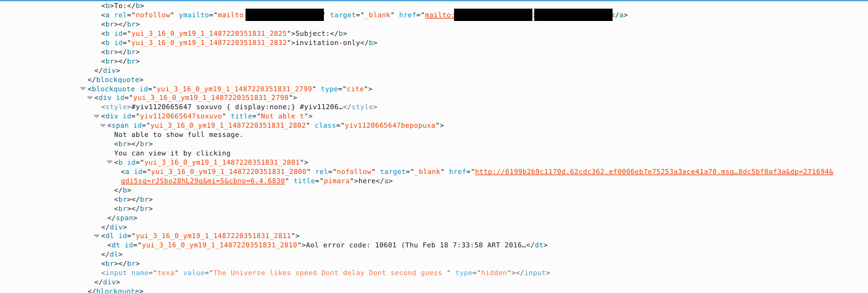This screenshot has height=293, width=868.
Task: Select the dt "Aol error code: 10601" line
Action: (327, 245)
